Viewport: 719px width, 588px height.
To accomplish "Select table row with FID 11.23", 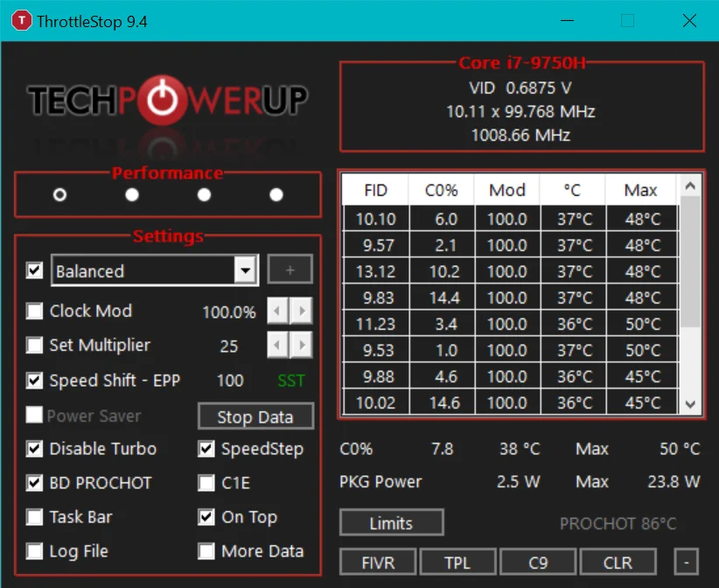I will [510, 324].
